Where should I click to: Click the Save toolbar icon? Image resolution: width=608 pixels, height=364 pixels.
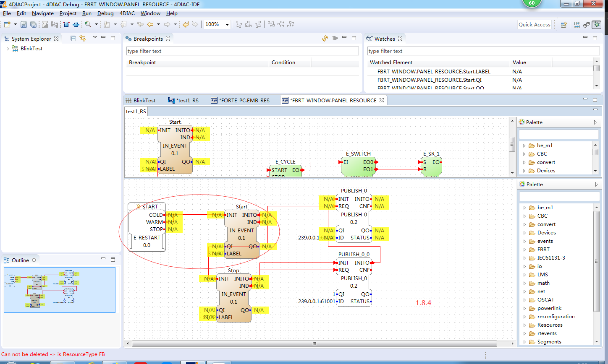(24, 24)
